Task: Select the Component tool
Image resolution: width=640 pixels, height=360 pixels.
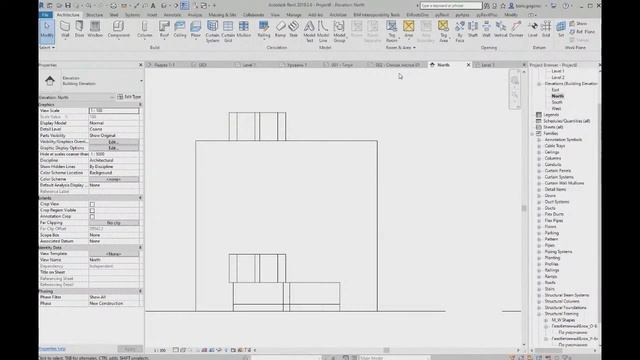Action: tap(118, 30)
